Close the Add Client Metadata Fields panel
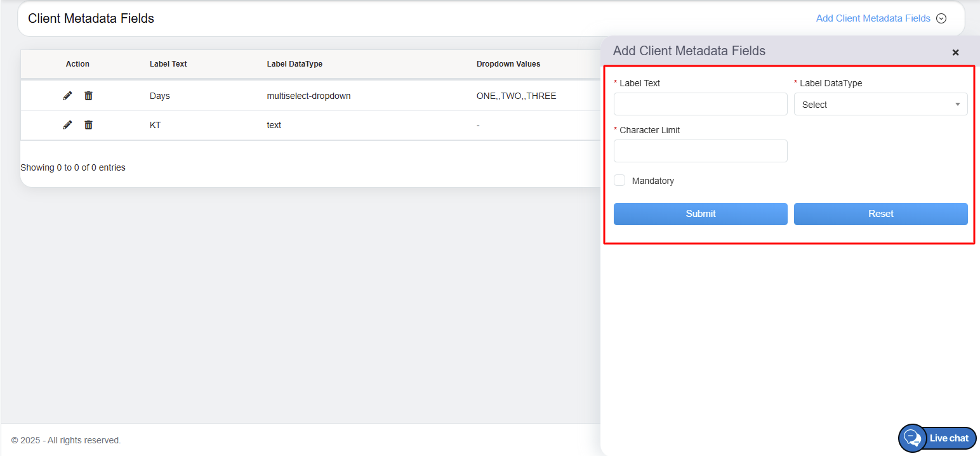The height and width of the screenshot is (456, 980). tap(955, 53)
